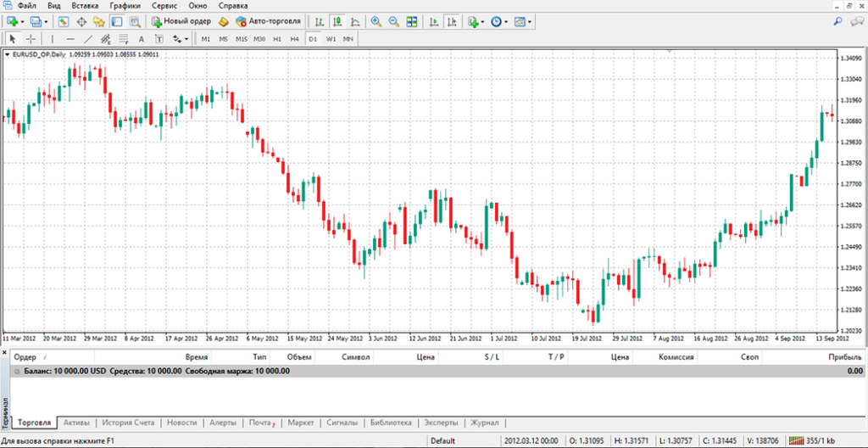Click the 355/1 kb connection status
Viewport: 868px width, 448px height.
coord(812,441)
